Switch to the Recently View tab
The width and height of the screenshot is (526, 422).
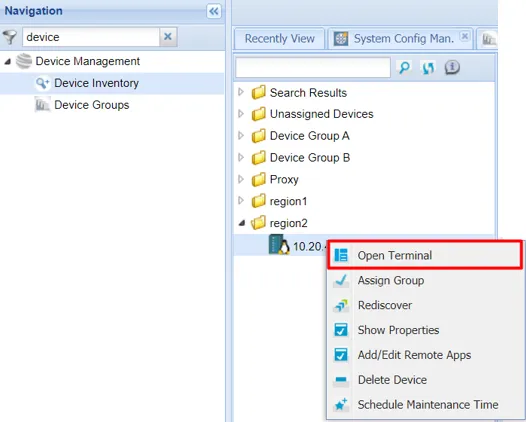click(279, 39)
